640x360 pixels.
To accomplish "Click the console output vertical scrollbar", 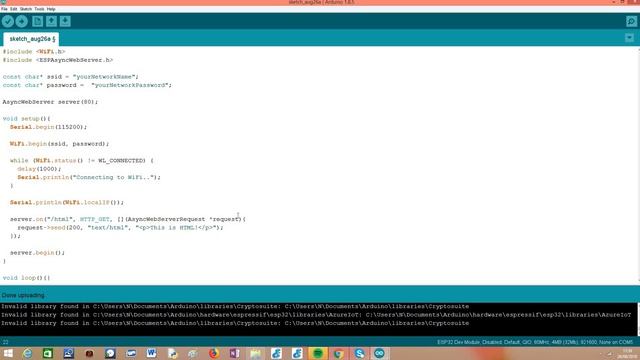I will pos(638,319).
